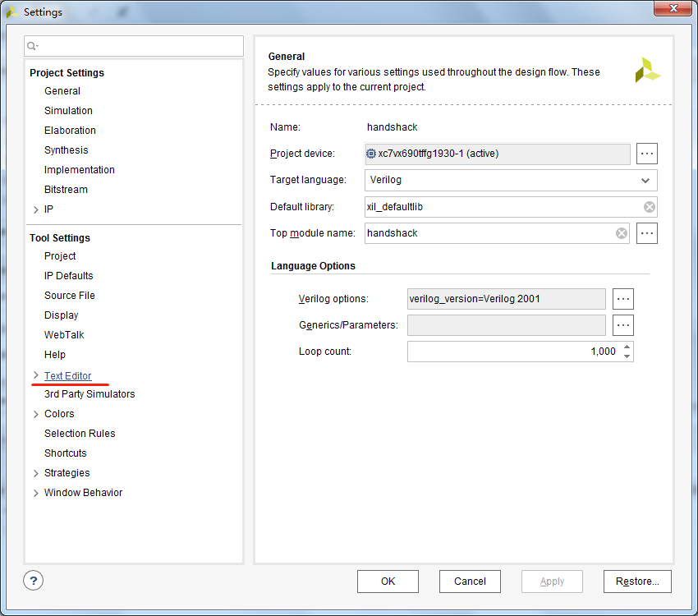Screen dimensions: 698x616
Task: Click the Verilog options field
Action: [x=506, y=299]
